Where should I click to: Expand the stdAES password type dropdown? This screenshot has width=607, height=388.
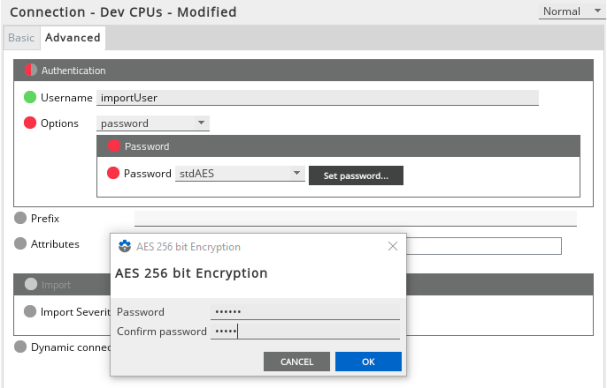[240, 173]
